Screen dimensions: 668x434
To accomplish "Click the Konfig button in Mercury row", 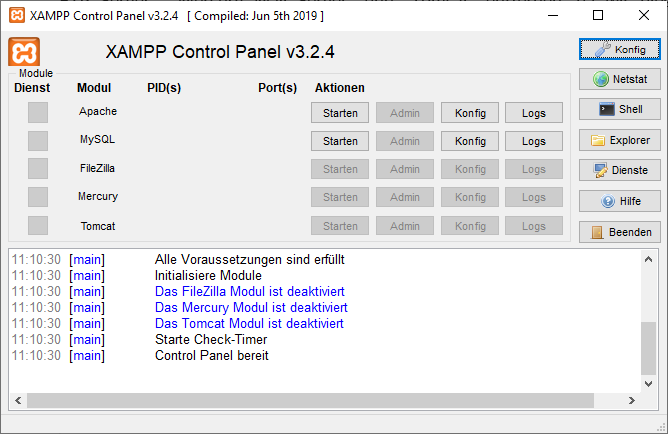I will pyautogui.click(x=470, y=197).
